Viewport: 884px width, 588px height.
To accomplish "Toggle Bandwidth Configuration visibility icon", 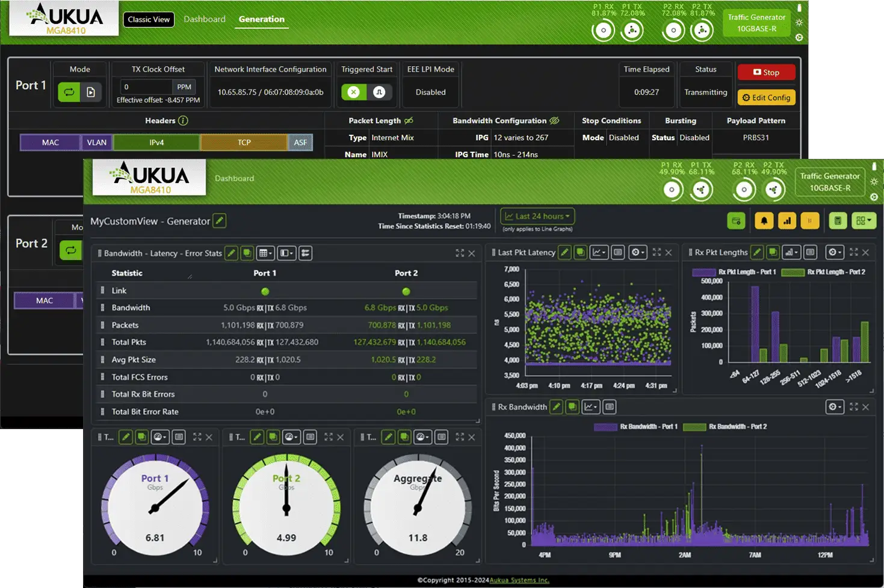I will pos(554,120).
